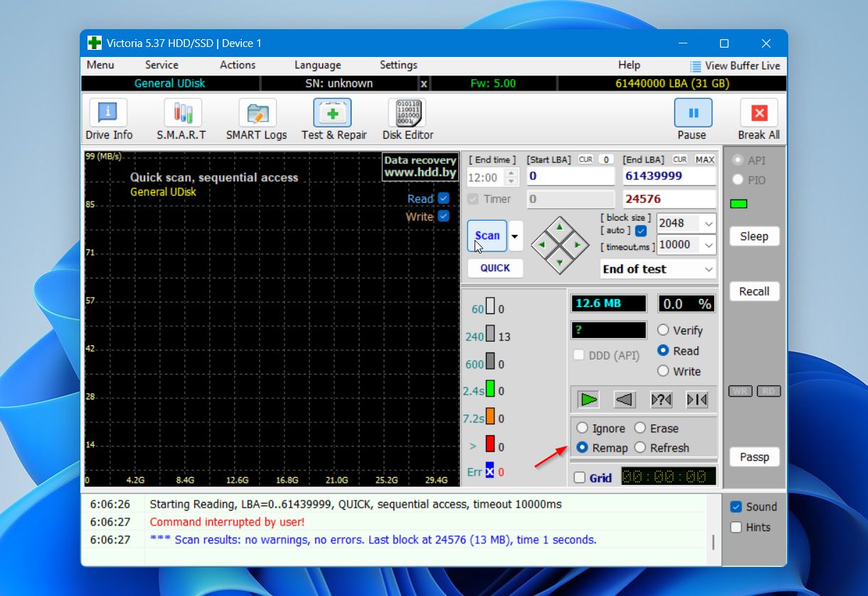Open the Language menu
The height and width of the screenshot is (596, 868).
click(317, 65)
